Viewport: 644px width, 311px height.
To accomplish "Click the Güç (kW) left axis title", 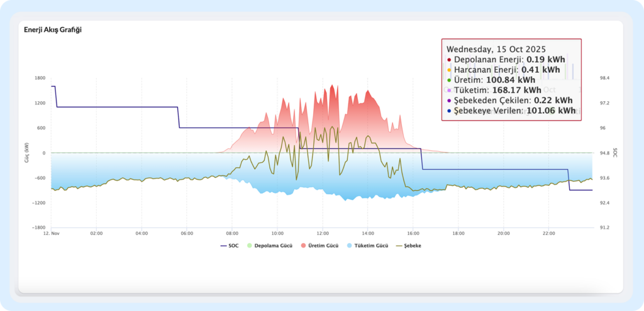I will point(27,153).
